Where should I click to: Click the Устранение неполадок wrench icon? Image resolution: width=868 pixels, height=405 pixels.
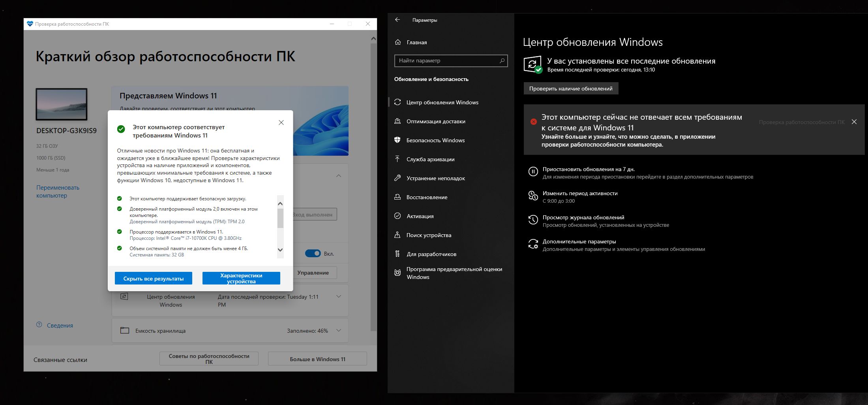point(397,178)
